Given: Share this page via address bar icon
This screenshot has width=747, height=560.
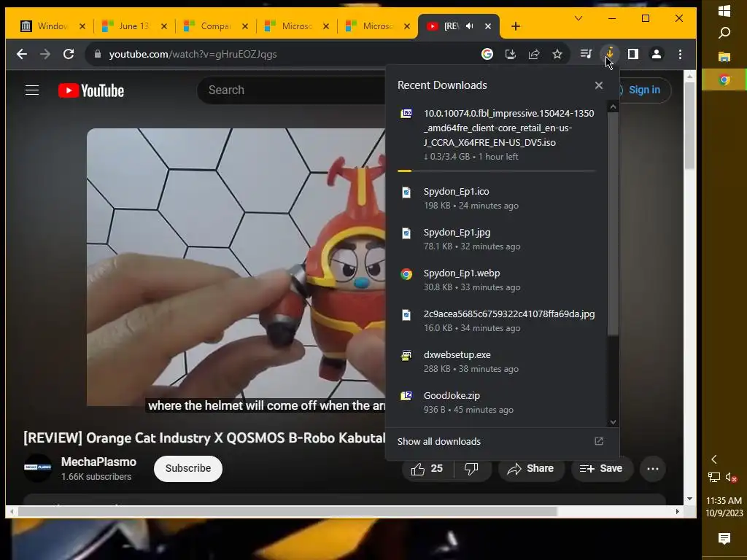Looking at the screenshot, I should point(533,54).
